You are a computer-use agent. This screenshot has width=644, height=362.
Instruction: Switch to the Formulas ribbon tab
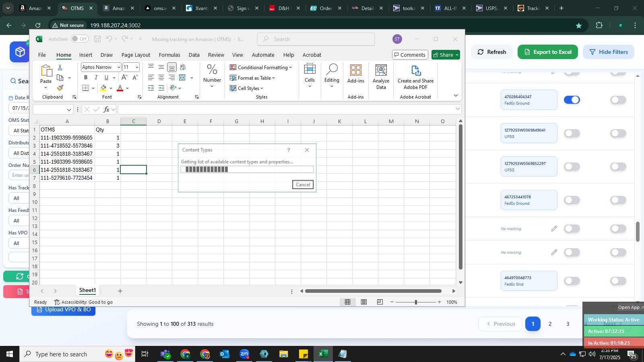click(169, 55)
